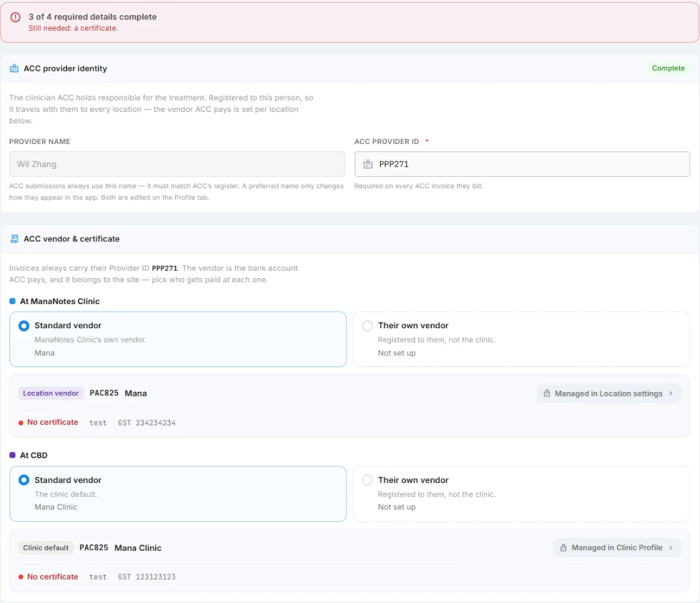The image size is (700, 603).
Task: Click 'Not set up' under CBD own vendor
Action: click(x=396, y=507)
